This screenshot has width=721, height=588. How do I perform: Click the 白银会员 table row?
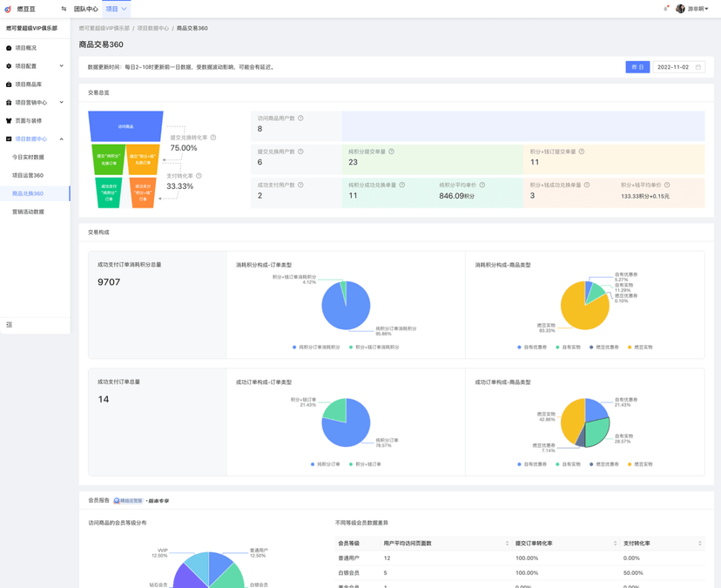[520, 573]
